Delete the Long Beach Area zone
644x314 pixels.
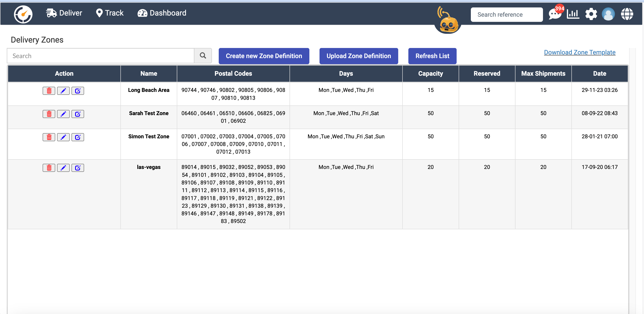click(x=49, y=91)
